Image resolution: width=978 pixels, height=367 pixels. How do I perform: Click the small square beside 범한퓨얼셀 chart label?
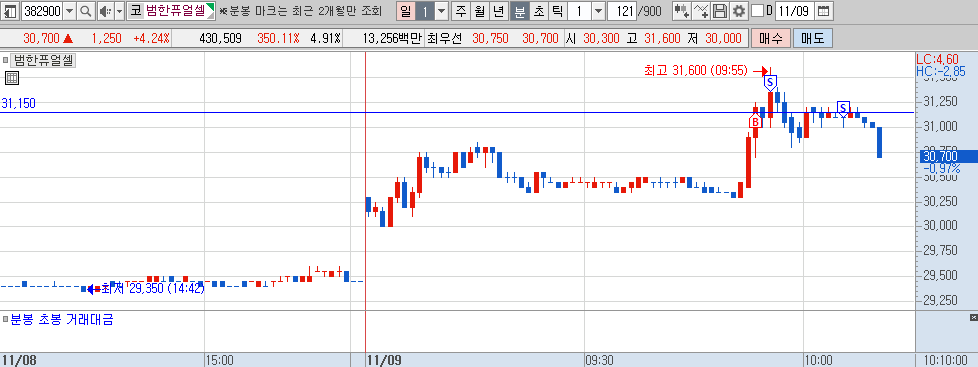pos(6,61)
